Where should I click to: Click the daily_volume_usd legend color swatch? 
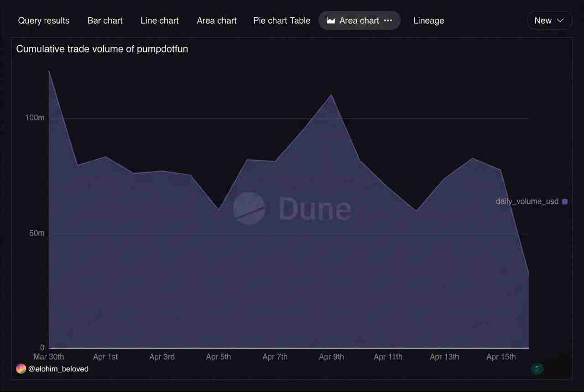(565, 201)
